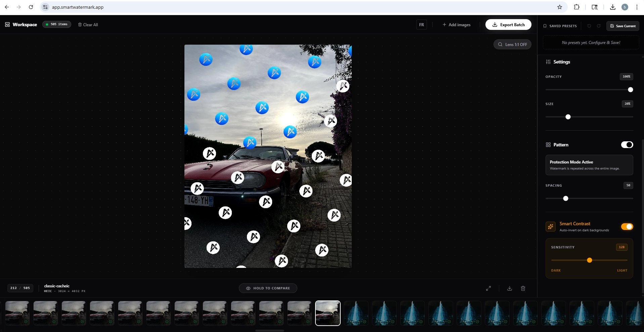
Task: Go back using the browser back arrow
Action: point(7,7)
